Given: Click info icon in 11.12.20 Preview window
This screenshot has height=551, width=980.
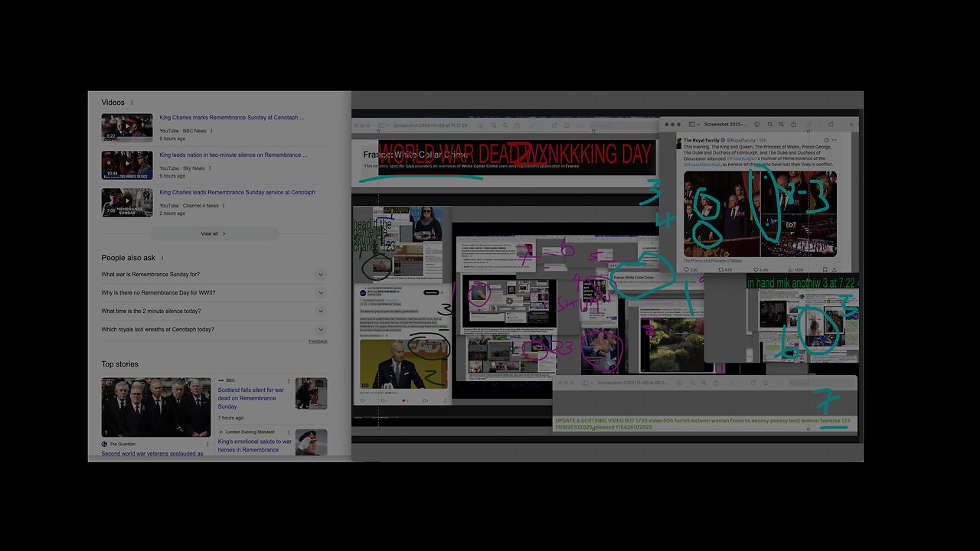Looking at the screenshot, I should 481,126.
